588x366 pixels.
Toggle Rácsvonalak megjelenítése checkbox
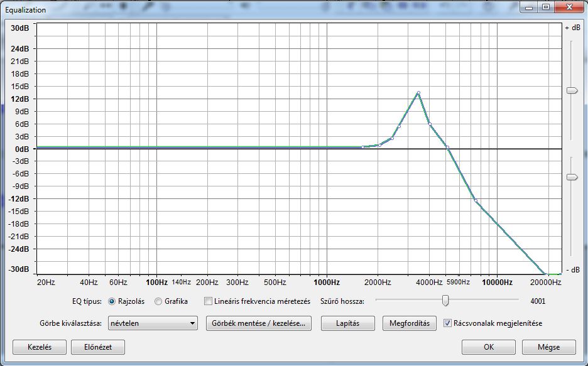point(447,323)
